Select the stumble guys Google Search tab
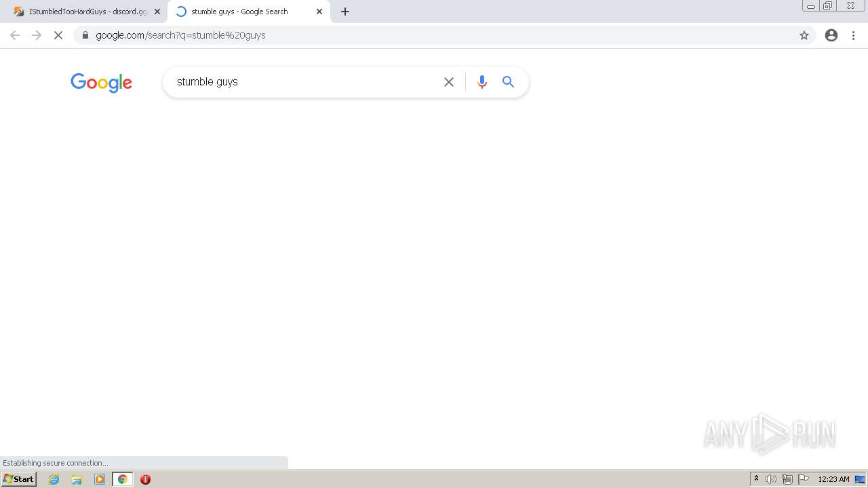The image size is (868, 488). [248, 12]
